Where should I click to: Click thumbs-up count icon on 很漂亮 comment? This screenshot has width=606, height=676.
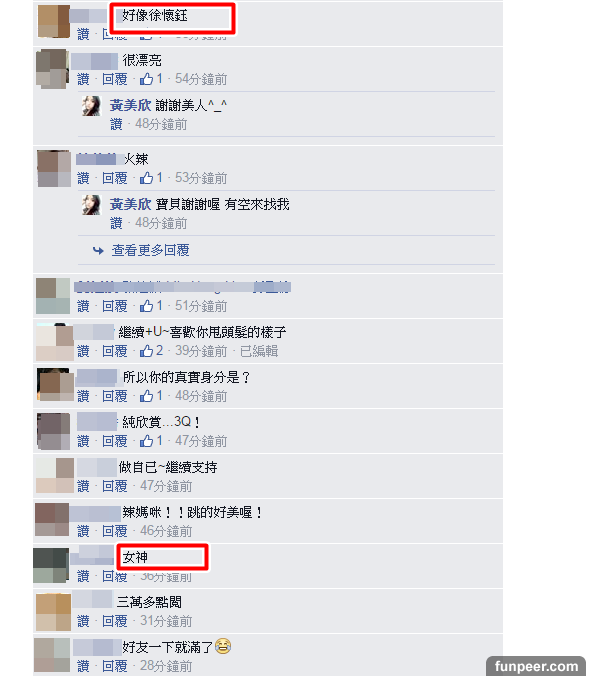click(x=147, y=79)
